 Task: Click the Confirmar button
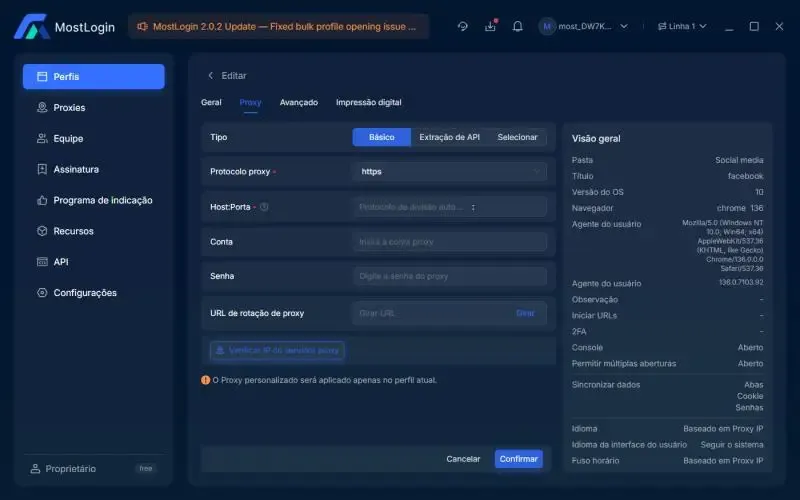pos(518,459)
